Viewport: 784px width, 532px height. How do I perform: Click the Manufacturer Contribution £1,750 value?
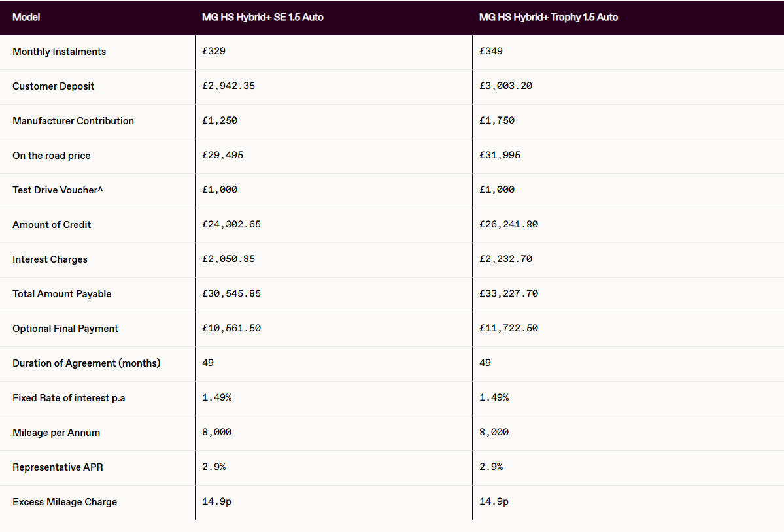point(497,120)
